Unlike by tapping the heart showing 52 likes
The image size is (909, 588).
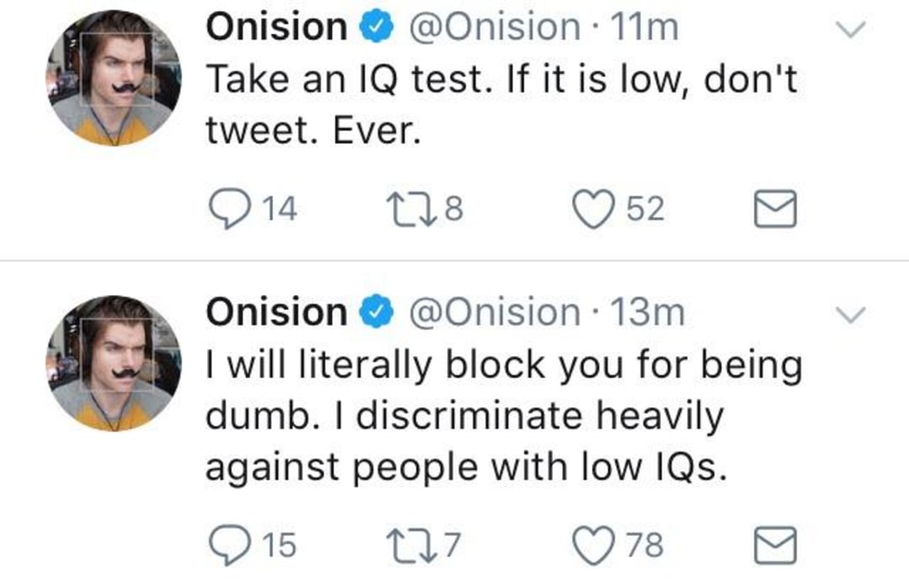pyautogui.click(x=594, y=209)
